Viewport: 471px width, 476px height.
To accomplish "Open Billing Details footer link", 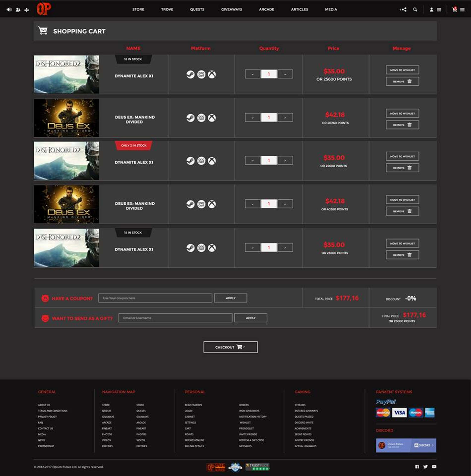I will 194,446.
